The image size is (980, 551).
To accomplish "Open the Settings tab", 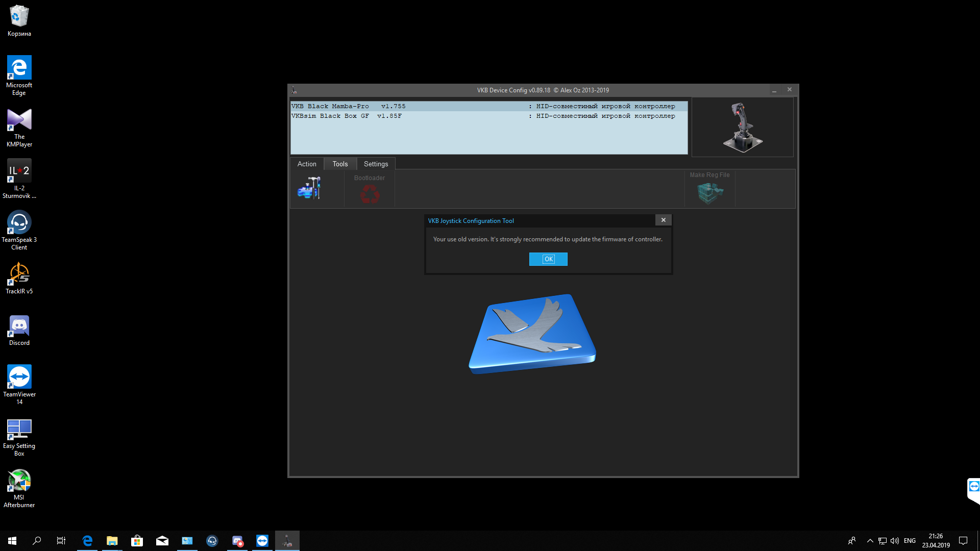I will (376, 164).
